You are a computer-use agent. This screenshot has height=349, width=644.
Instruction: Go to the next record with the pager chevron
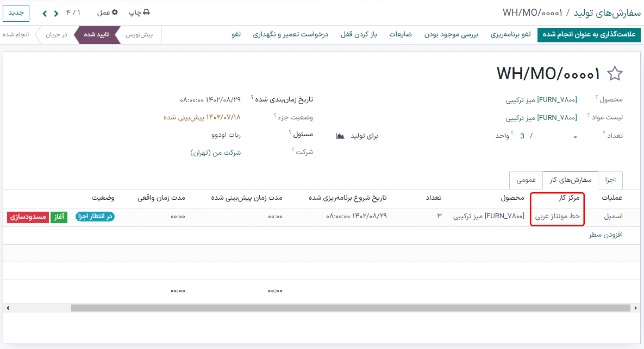[44, 12]
